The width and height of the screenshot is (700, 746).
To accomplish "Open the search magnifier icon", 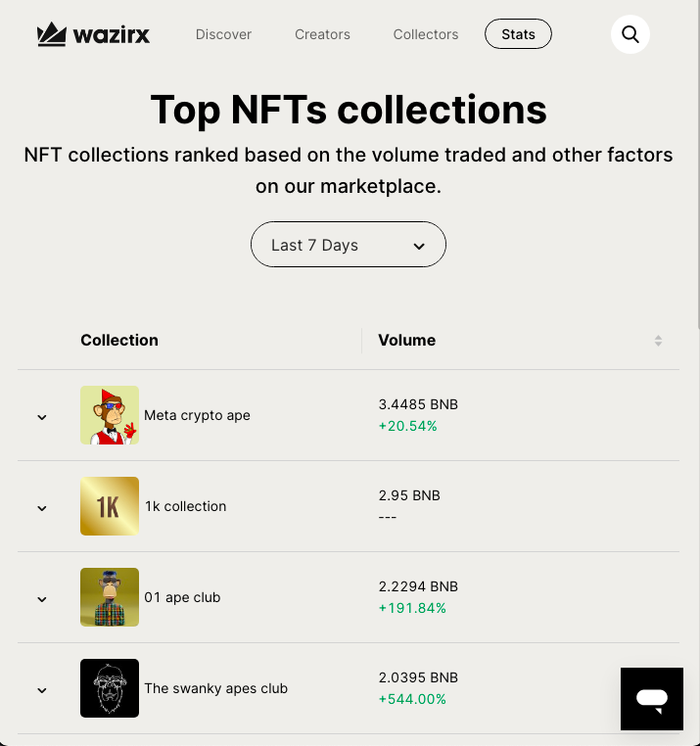I will (x=630, y=35).
